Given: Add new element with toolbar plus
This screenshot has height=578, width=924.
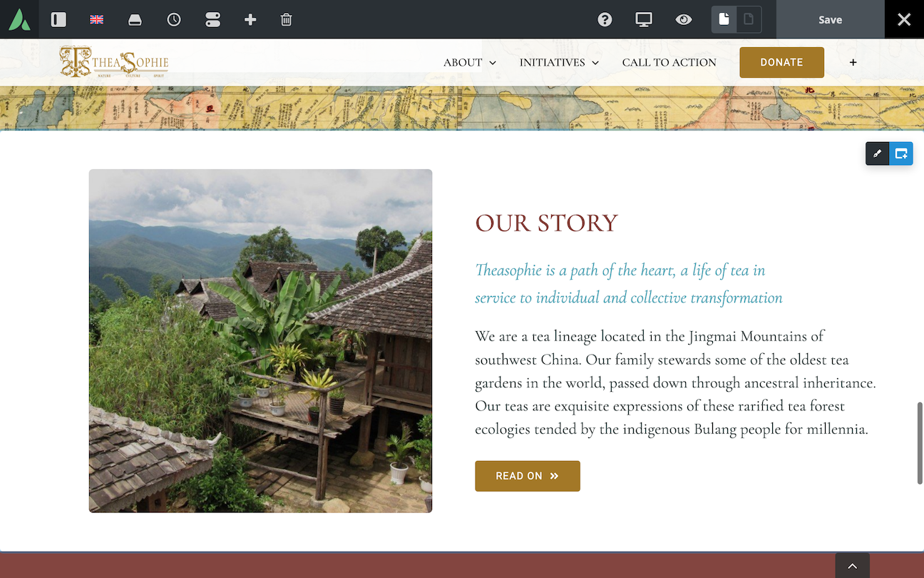Looking at the screenshot, I should [x=250, y=20].
